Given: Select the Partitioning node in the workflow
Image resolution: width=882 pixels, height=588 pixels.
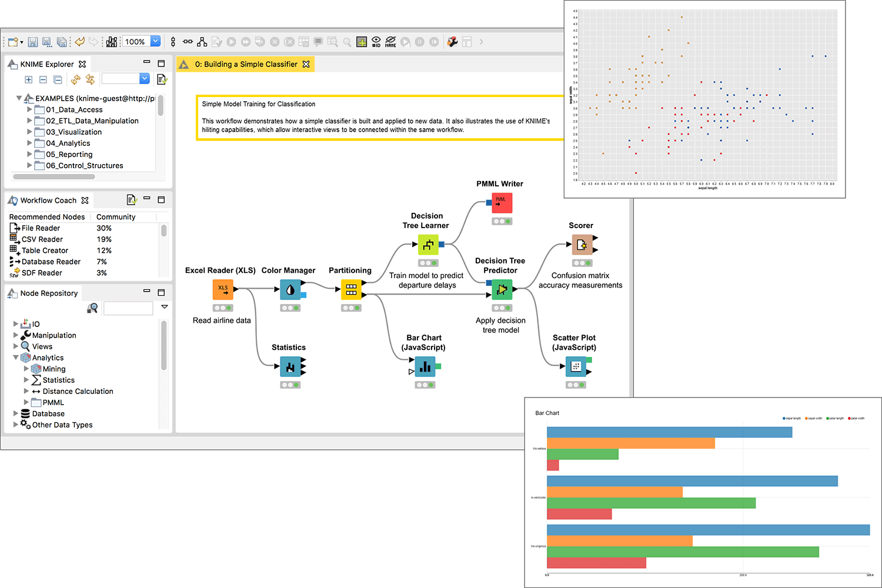Looking at the screenshot, I should (350, 289).
